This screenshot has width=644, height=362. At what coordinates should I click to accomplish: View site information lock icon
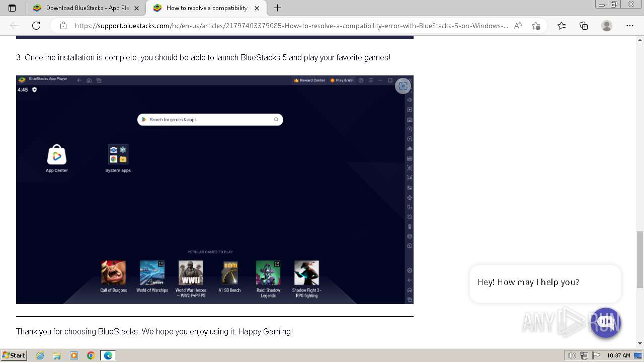(x=63, y=26)
